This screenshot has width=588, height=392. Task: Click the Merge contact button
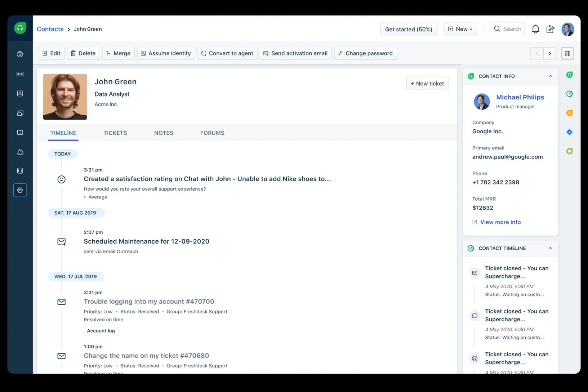tap(119, 53)
